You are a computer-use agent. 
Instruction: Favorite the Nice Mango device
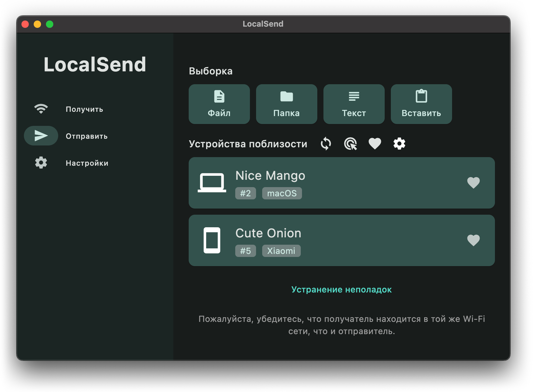[474, 183]
